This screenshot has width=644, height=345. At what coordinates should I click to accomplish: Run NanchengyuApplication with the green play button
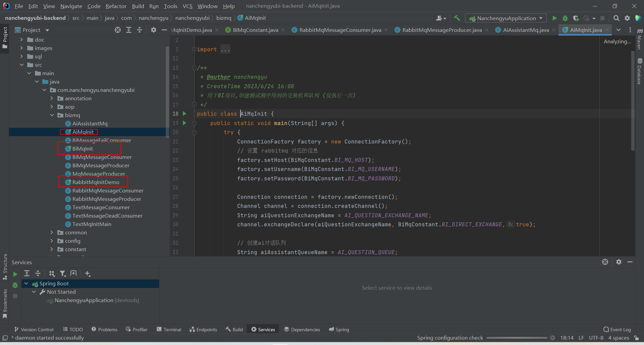click(554, 18)
